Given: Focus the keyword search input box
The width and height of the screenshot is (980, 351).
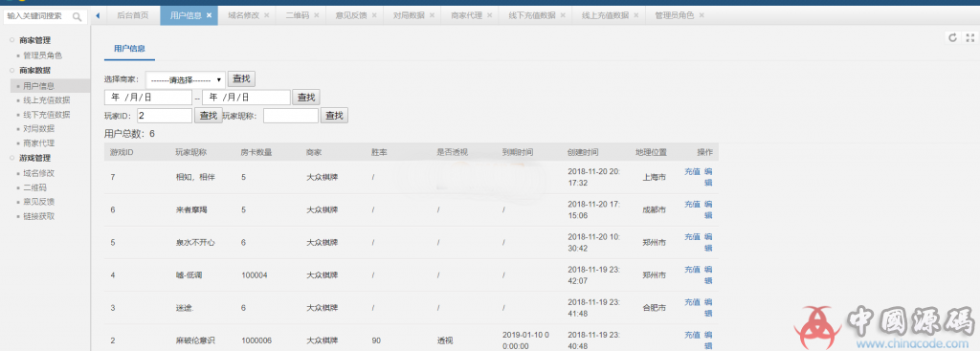Looking at the screenshot, I should pyautogui.click(x=38, y=17).
